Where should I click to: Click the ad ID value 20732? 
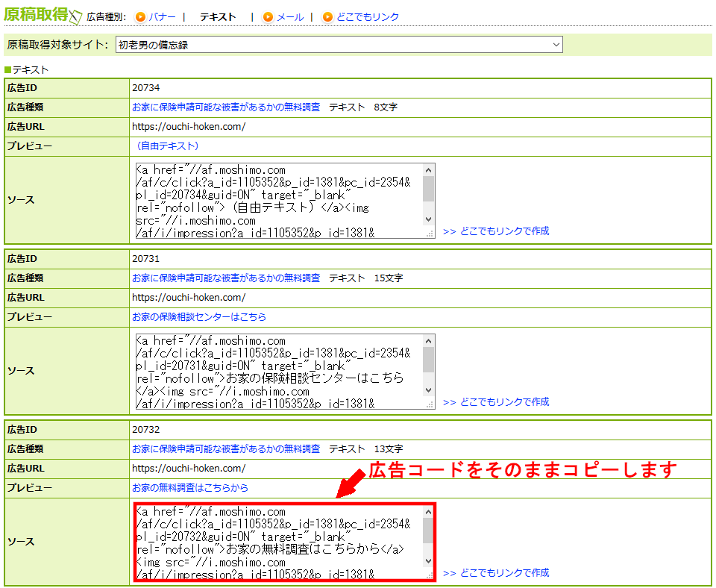(146, 430)
